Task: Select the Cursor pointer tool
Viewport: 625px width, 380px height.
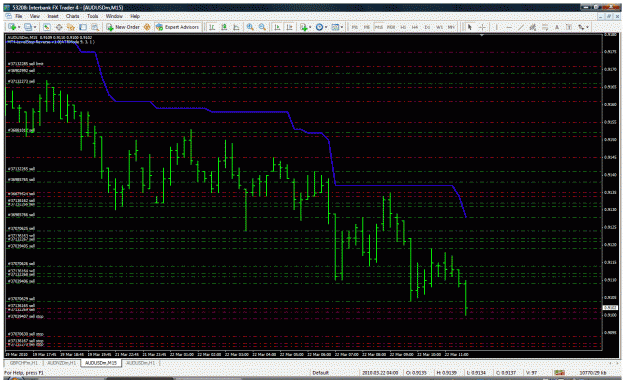Action: pyautogui.click(x=470, y=27)
